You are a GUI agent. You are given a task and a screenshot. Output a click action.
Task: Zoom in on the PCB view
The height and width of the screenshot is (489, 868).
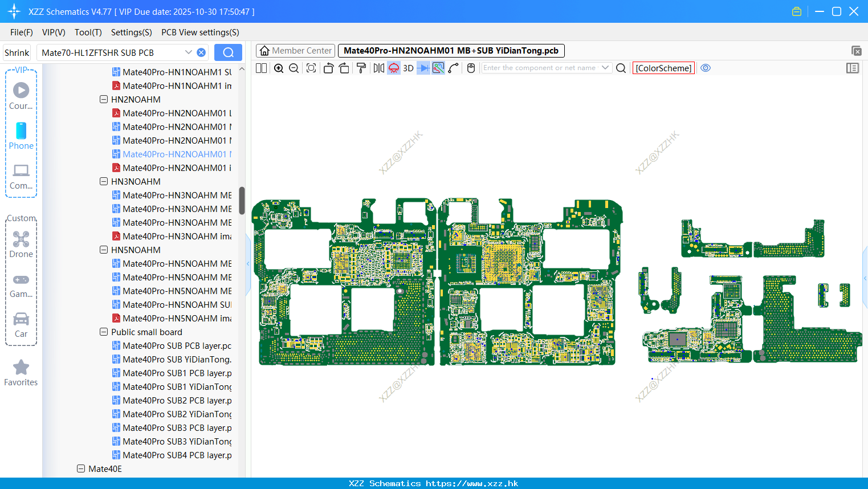point(279,68)
